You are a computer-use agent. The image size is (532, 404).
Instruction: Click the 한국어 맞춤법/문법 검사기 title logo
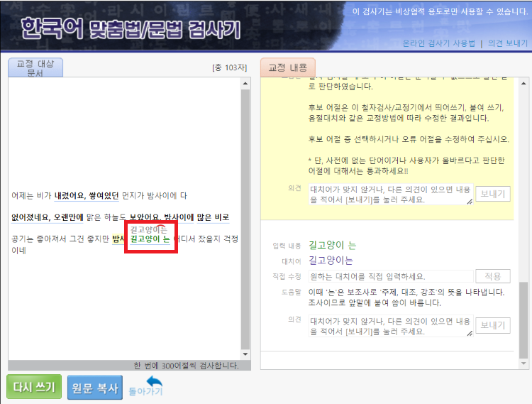tap(131, 29)
